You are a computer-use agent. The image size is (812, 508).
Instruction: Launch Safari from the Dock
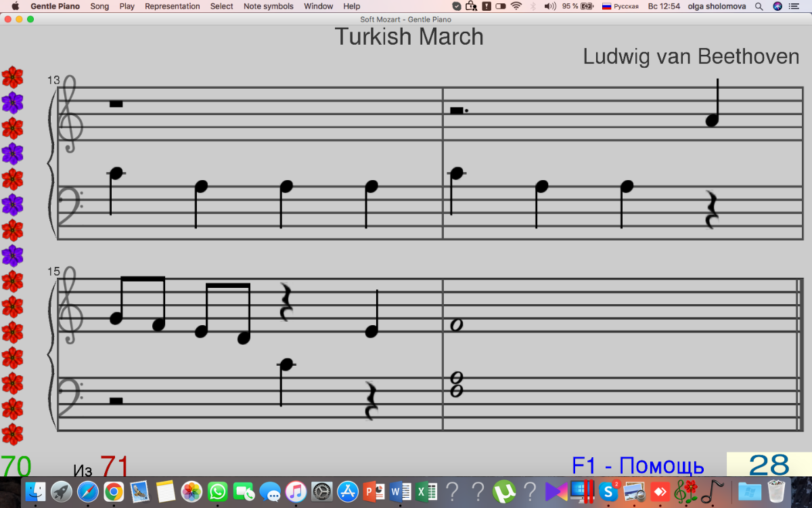[88, 492]
